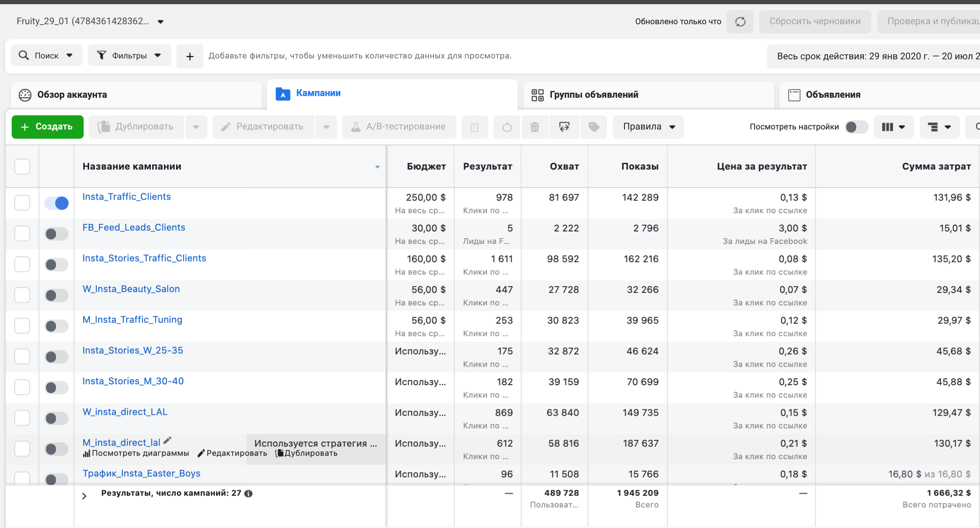Check the select-all header checkbox

tap(22, 167)
